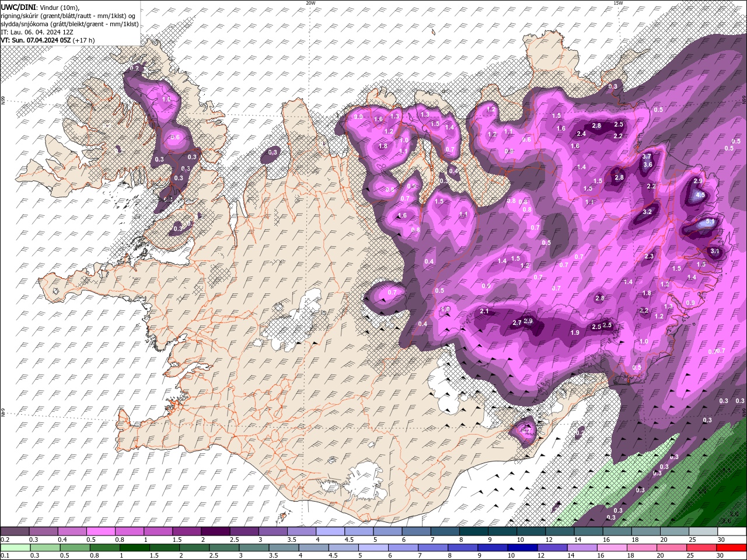
Task: Click the '15W' longitude label
Action: [x=618, y=3]
